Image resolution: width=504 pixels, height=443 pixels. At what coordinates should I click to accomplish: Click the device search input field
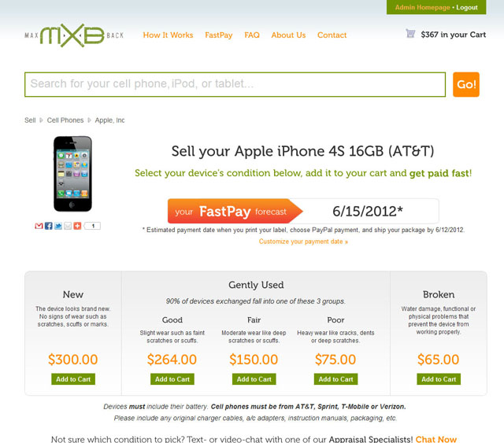coord(235,84)
